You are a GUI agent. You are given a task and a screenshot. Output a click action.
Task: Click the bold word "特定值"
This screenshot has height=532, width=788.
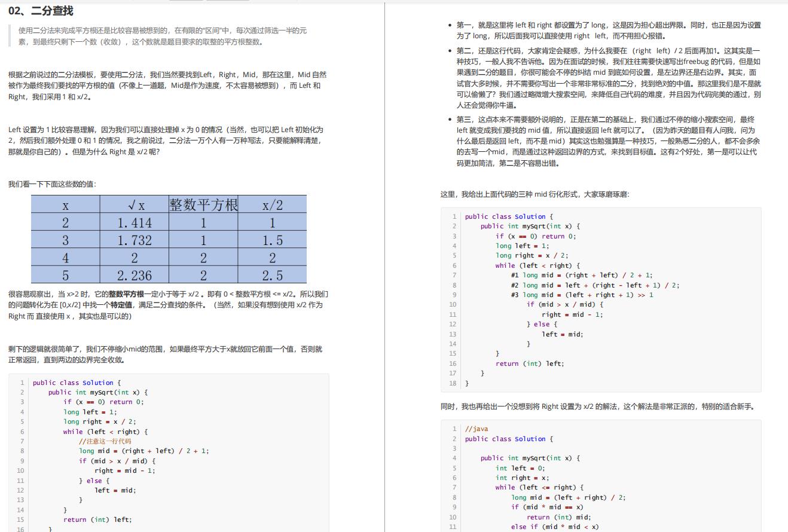(121, 305)
